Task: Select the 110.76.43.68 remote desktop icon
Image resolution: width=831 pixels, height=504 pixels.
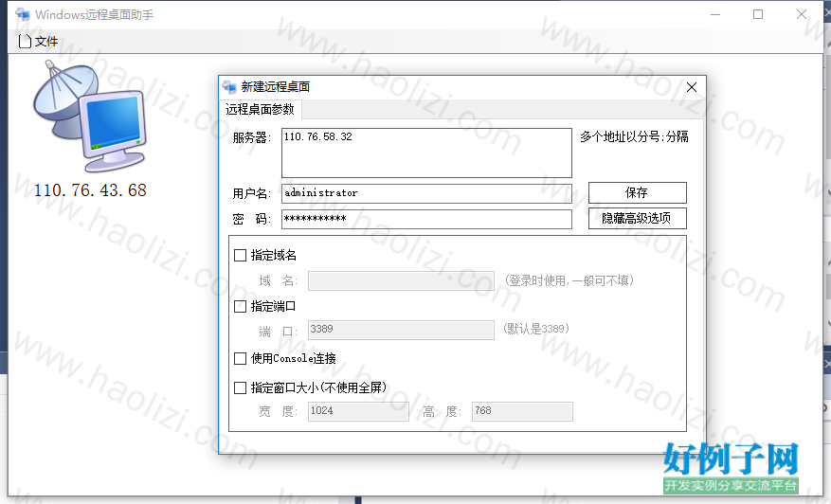Action: (90, 117)
